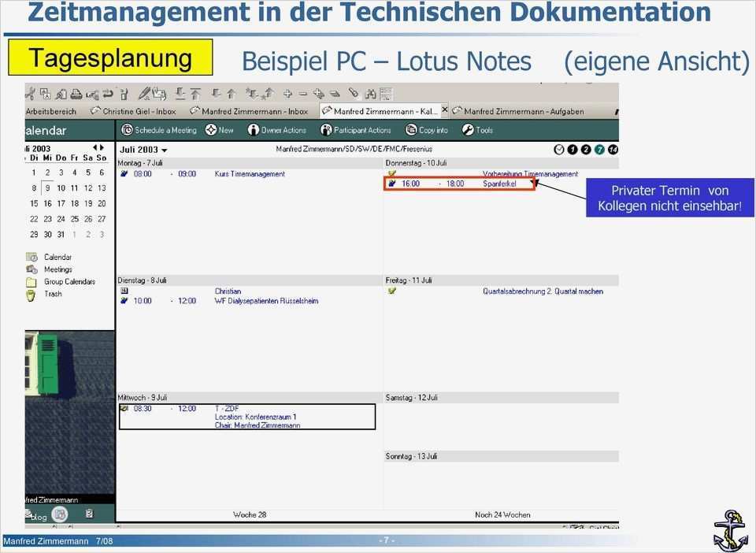Click the Woche 28 footer label
Image resolution: width=756 pixels, height=553 pixels.
250,515
